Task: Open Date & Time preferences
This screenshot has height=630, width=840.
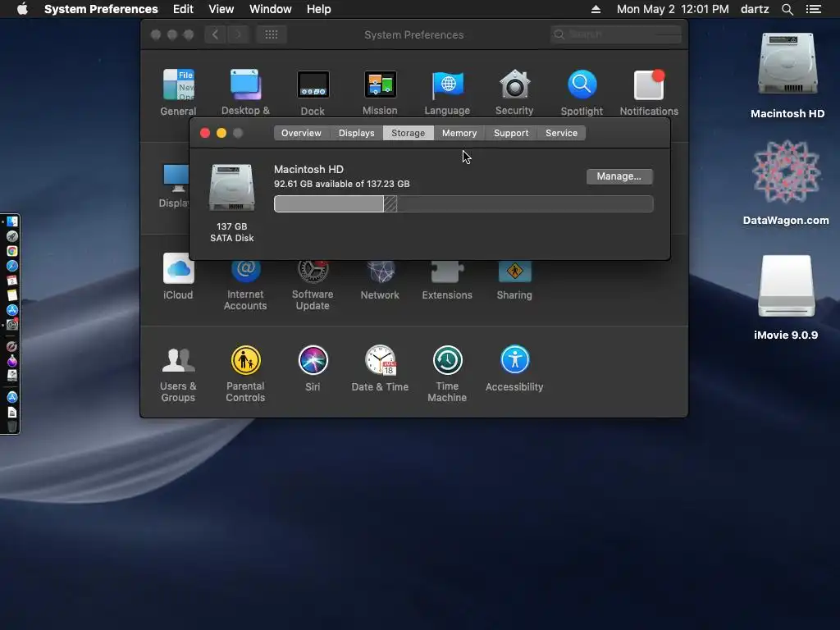Action: click(380, 368)
